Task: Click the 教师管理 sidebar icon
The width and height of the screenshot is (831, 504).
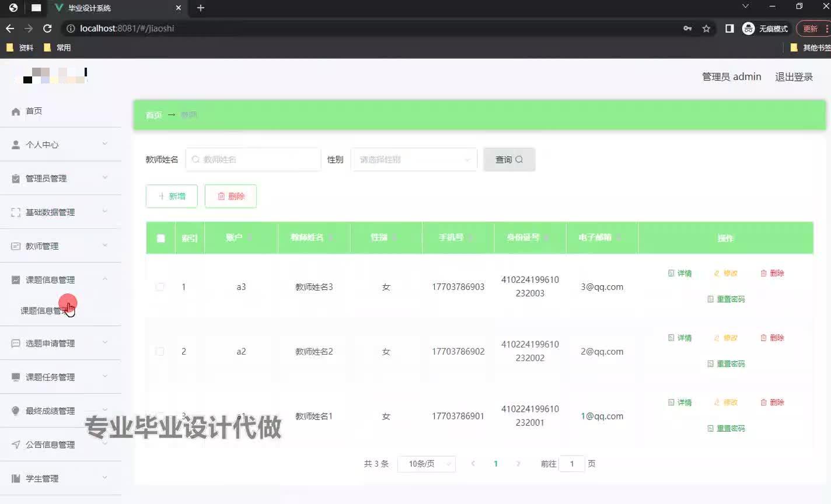Action: [x=16, y=246]
